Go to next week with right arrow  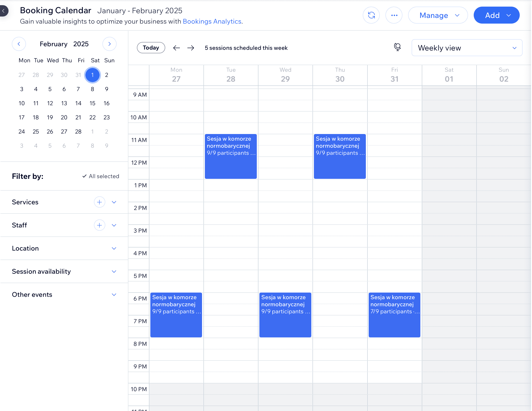191,48
